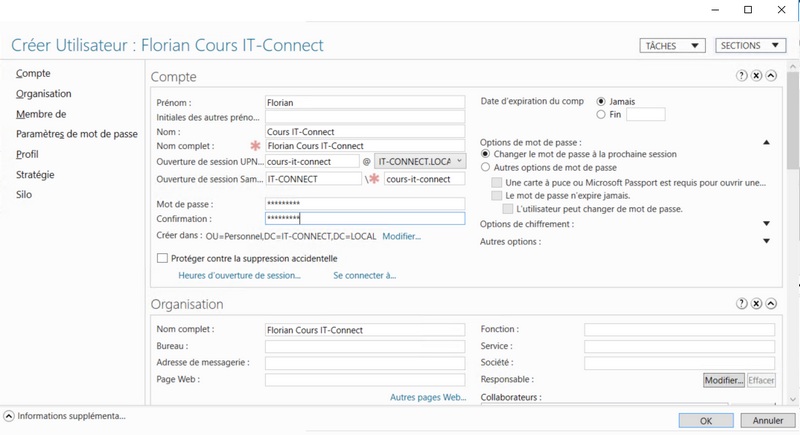
Task: Expand Options de chiffrement section
Action: 766,224
